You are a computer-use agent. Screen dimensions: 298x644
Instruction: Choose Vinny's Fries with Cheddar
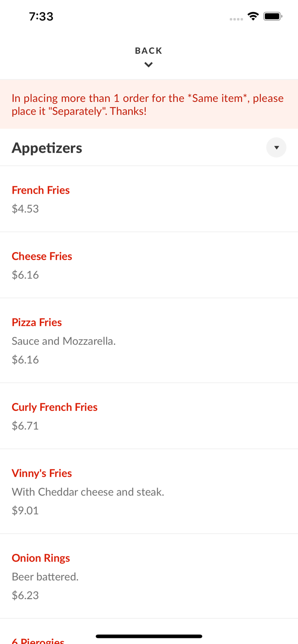click(x=42, y=473)
